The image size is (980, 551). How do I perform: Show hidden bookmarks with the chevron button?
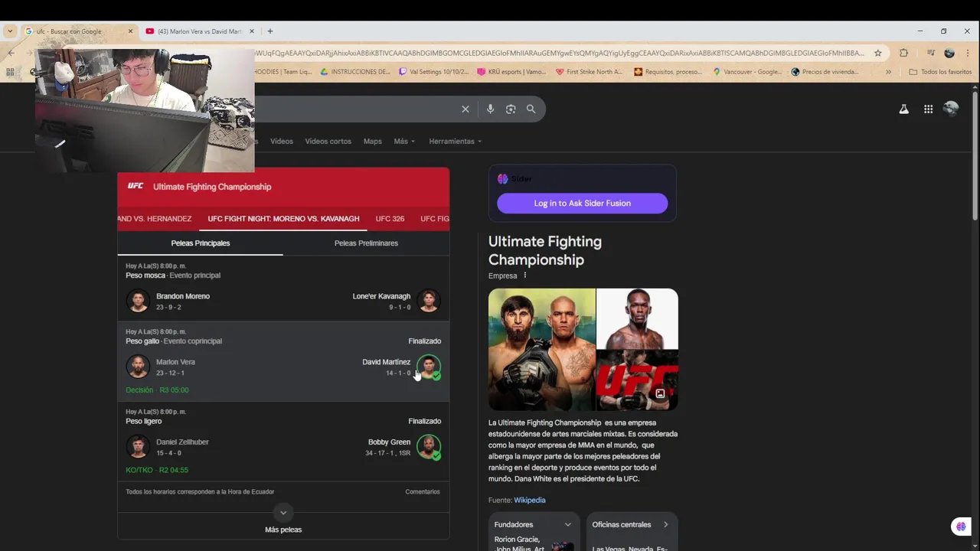coord(888,72)
